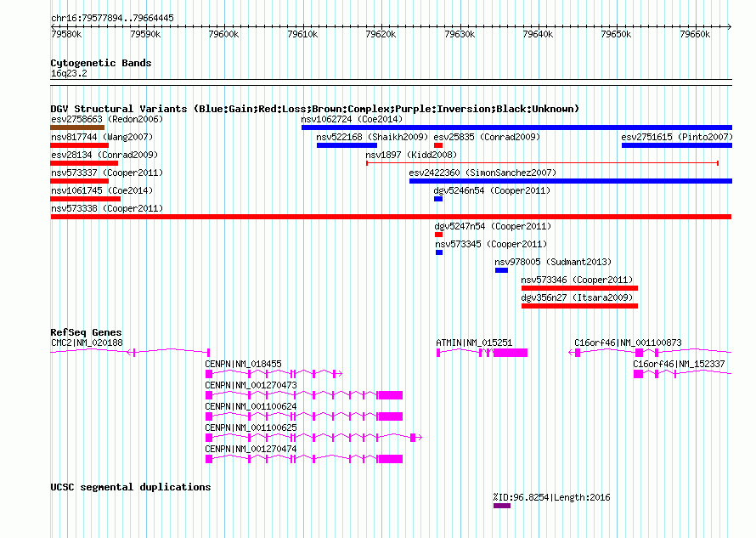Click CENPN|NM_018455 transcript label
The image size is (756, 538).
pyautogui.click(x=243, y=365)
